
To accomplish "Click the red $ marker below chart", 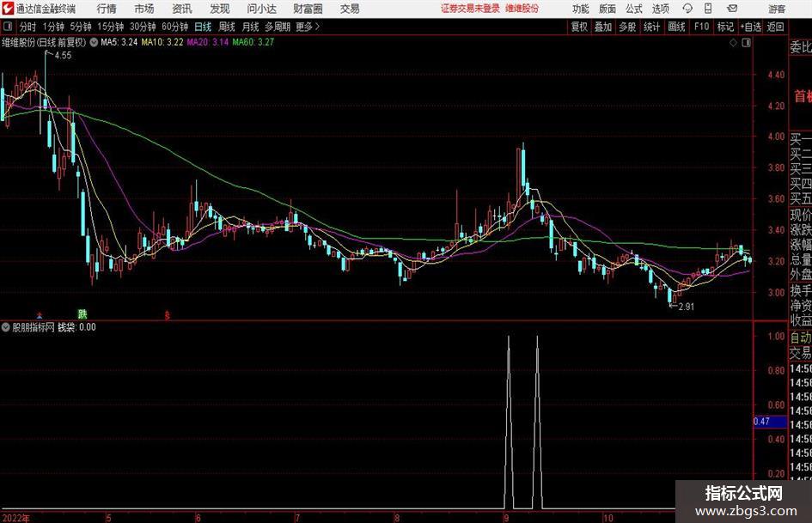I will [167, 315].
